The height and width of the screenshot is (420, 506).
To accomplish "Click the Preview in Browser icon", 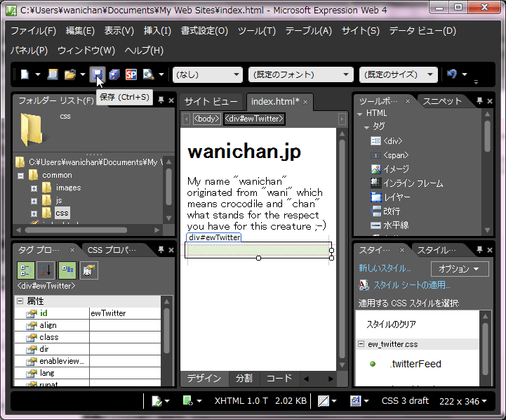I will [x=148, y=74].
